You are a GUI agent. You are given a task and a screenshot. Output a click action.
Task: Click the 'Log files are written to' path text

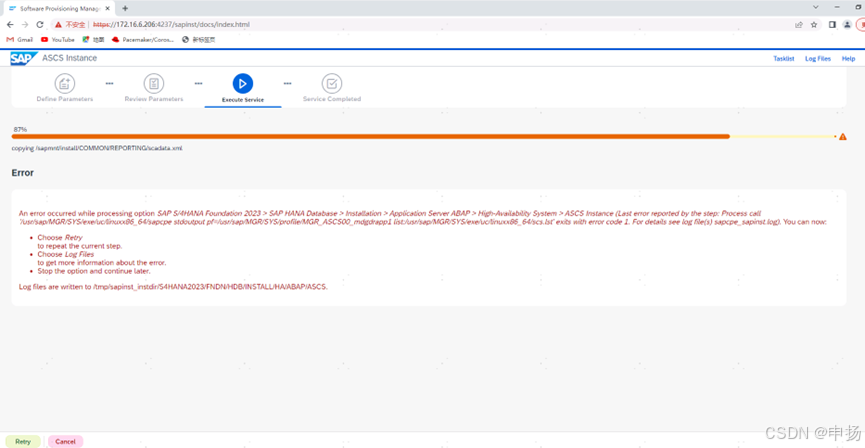pos(174,287)
